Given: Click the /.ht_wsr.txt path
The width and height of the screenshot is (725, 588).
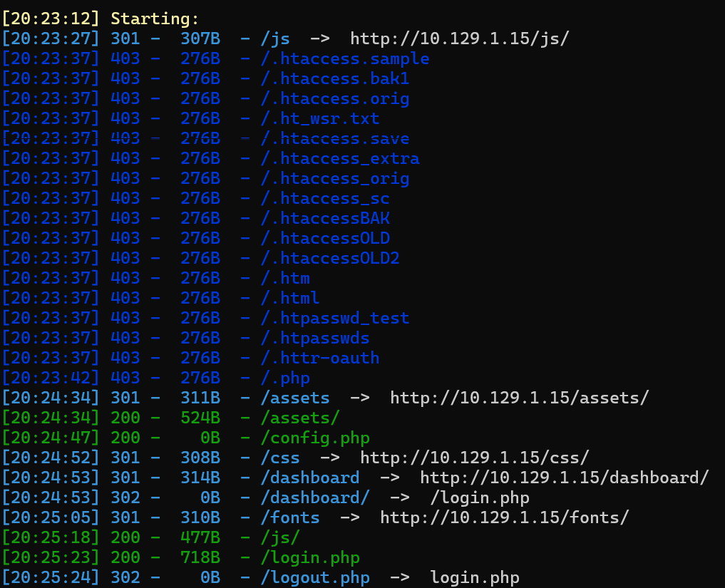Looking at the screenshot, I should tap(320, 118).
